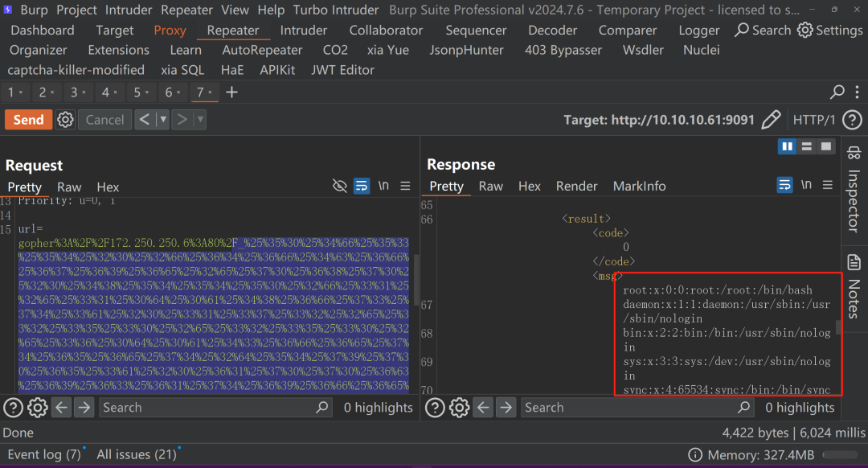Image resolution: width=868 pixels, height=468 pixels.
Task: Open Response search settings gear
Action: [x=460, y=408]
